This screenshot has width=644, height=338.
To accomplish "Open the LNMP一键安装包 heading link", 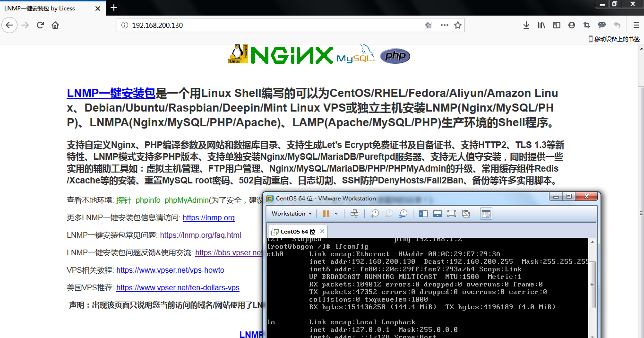I will click(x=111, y=93).
